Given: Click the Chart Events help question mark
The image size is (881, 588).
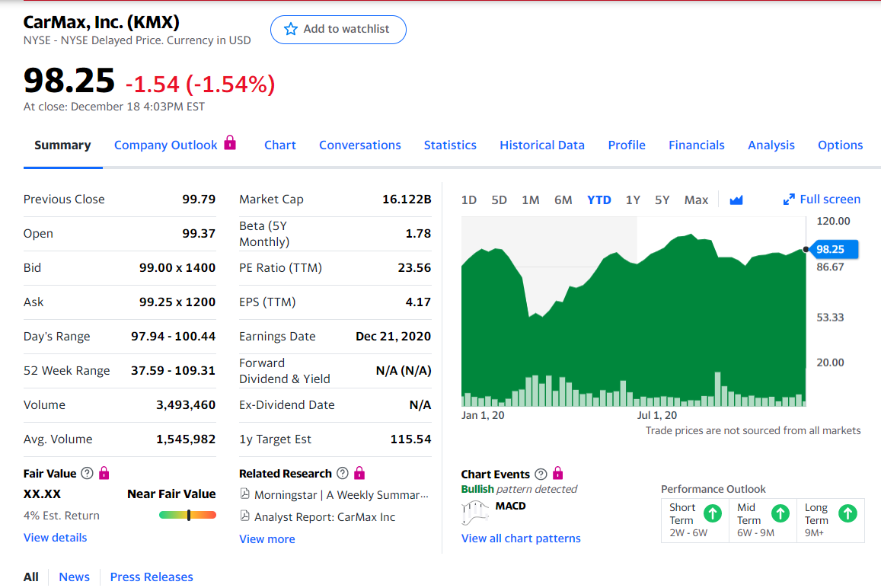Looking at the screenshot, I should (x=541, y=474).
